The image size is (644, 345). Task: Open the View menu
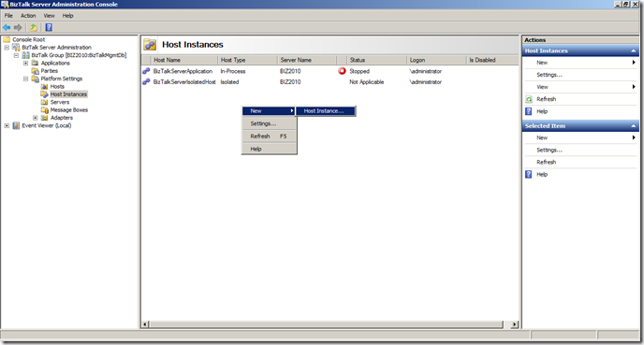[x=50, y=16]
